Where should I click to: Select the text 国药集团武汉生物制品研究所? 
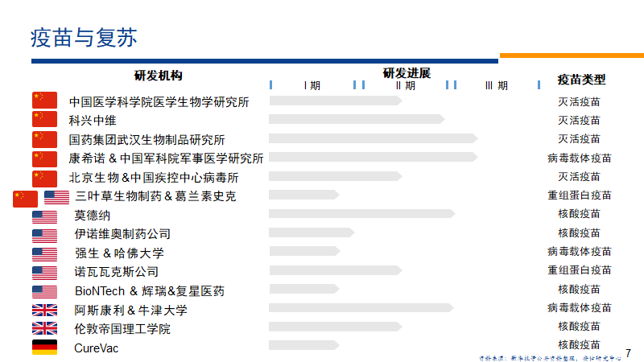tap(147, 140)
